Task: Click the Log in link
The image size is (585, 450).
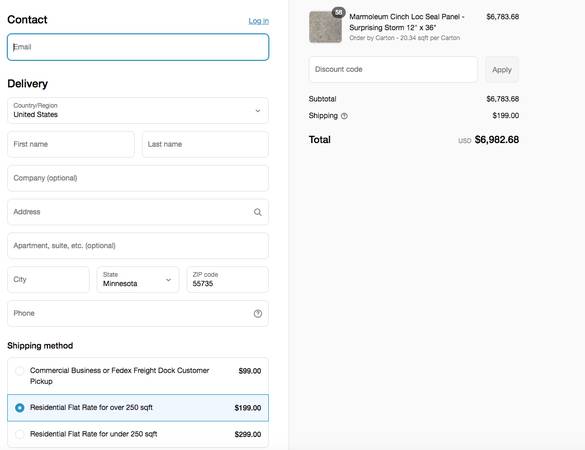Action: [259, 21]
